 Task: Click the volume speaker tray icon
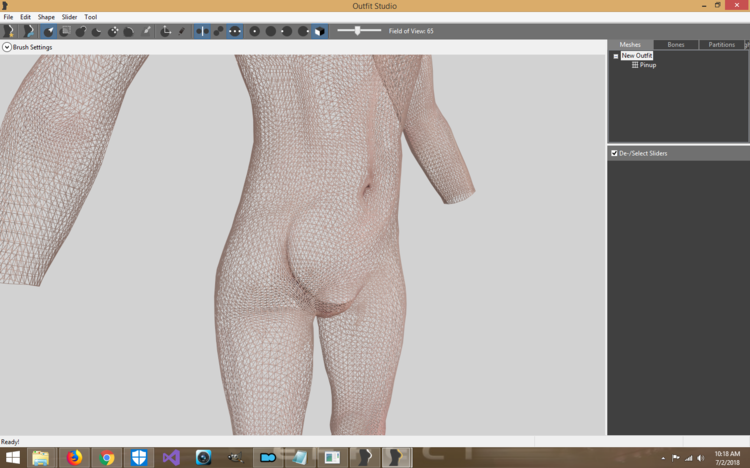[x=701, y=458]
